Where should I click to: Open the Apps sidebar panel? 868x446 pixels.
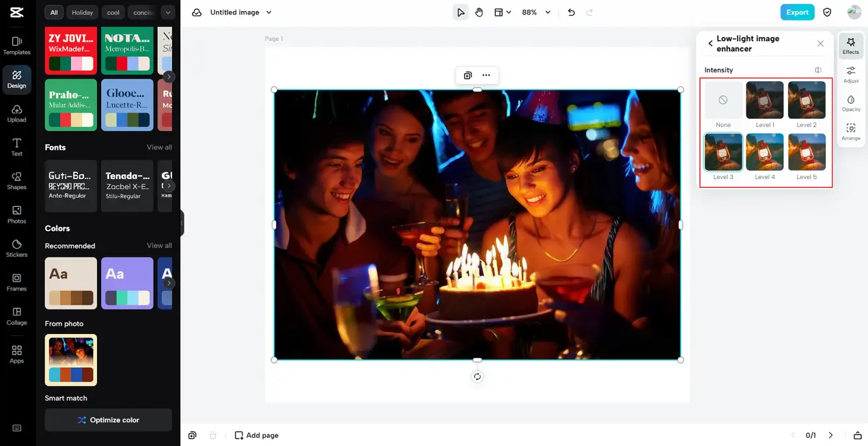17,354
